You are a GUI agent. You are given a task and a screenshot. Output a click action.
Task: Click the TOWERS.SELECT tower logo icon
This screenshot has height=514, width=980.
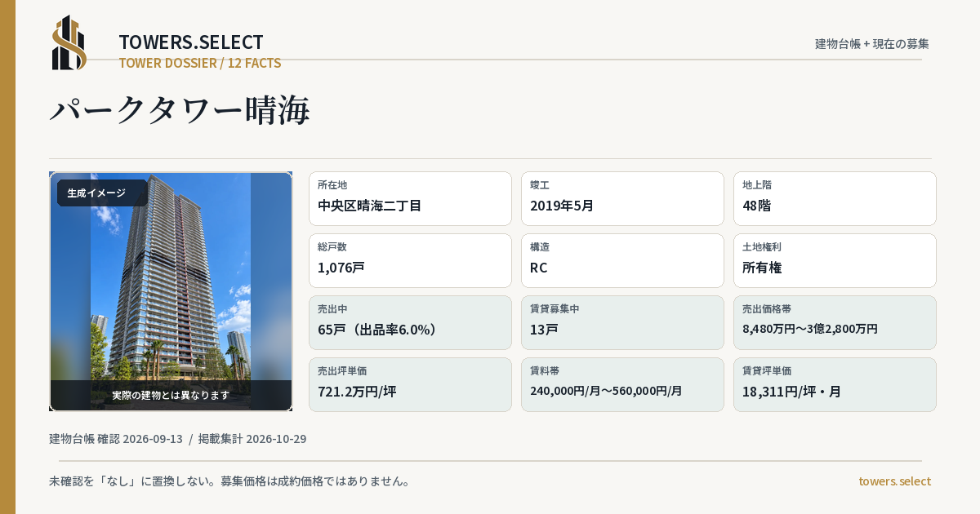pos(69,42)
